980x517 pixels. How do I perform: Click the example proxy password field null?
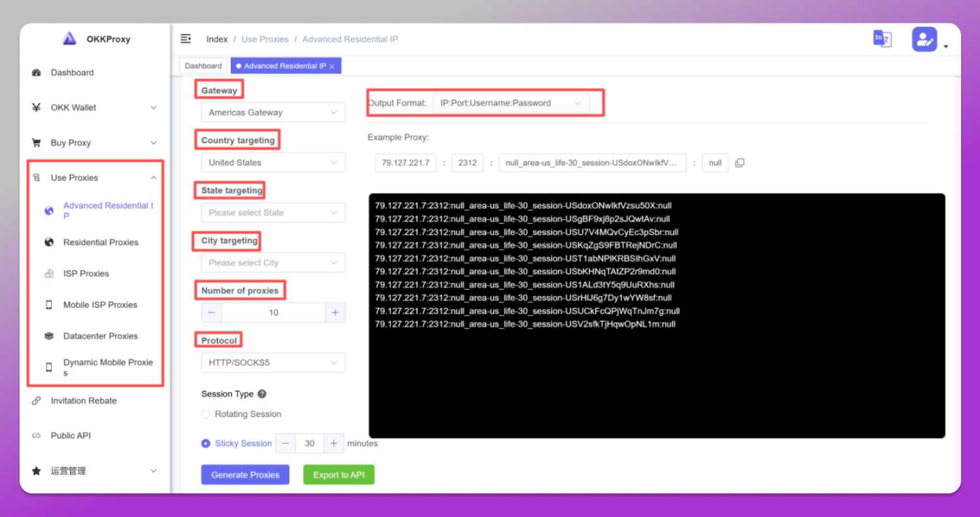[x=715, y=163]
